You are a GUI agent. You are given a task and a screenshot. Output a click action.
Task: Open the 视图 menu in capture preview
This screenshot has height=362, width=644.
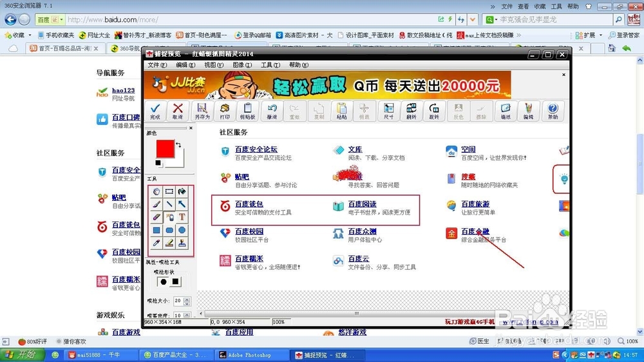pos(214,65)
